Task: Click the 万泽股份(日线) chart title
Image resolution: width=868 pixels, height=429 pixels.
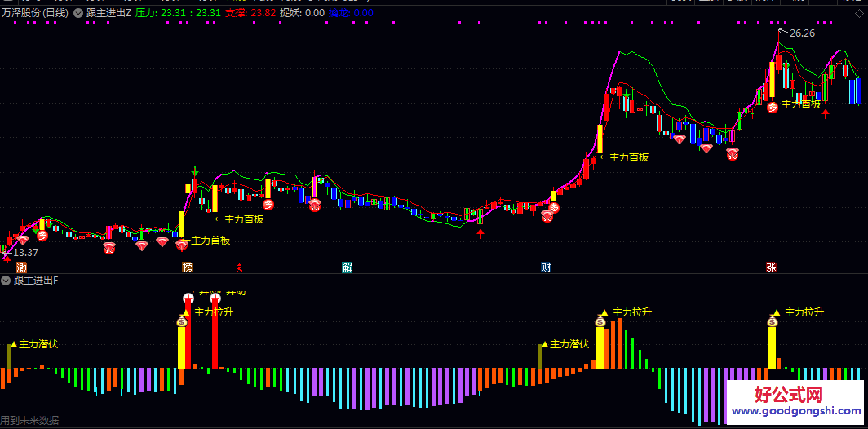Action: [x=34, y=13]
